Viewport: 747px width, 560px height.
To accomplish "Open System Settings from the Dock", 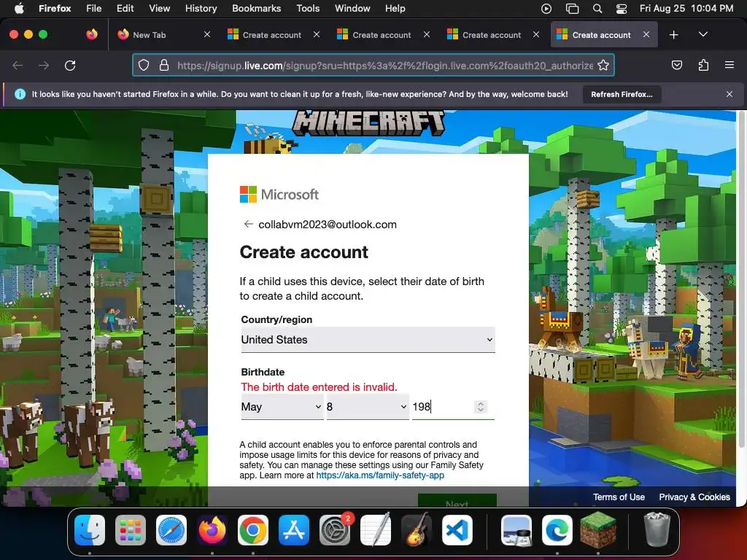I will (335, 529).
